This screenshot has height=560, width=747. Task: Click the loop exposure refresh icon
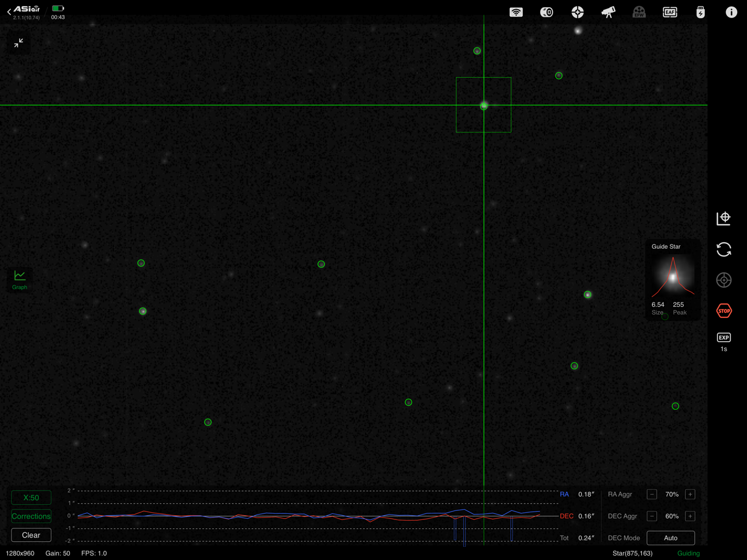pyautogui.click(x=723, y=249)
